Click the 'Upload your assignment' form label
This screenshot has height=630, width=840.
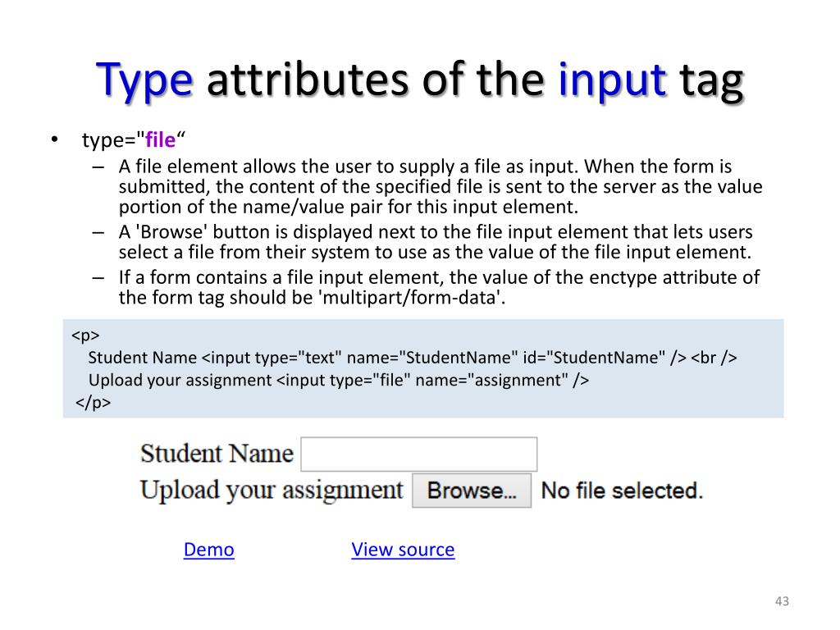[x=272, y=490]
